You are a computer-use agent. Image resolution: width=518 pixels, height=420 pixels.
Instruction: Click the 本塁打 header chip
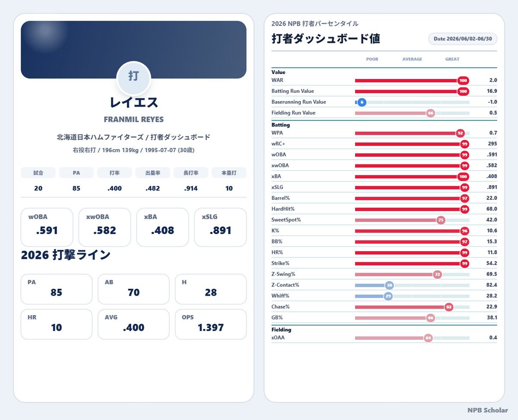click(x=229, y=173)
